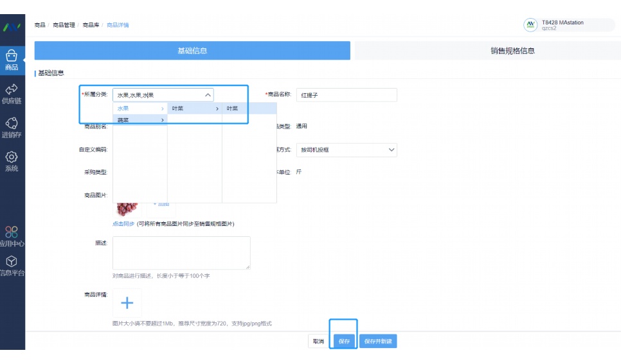Open the 商品 module in sidebar
The height and width of the screenshot is (364, 621).
click(x=12, y=60)
